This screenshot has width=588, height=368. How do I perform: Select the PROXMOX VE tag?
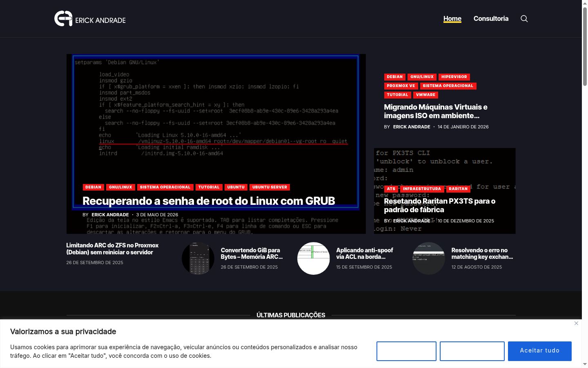pos(401,86)
